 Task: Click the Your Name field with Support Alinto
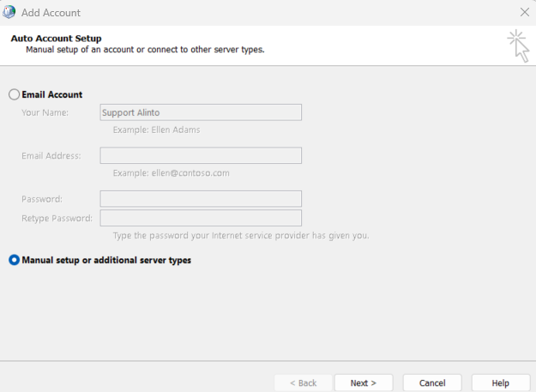201,112
